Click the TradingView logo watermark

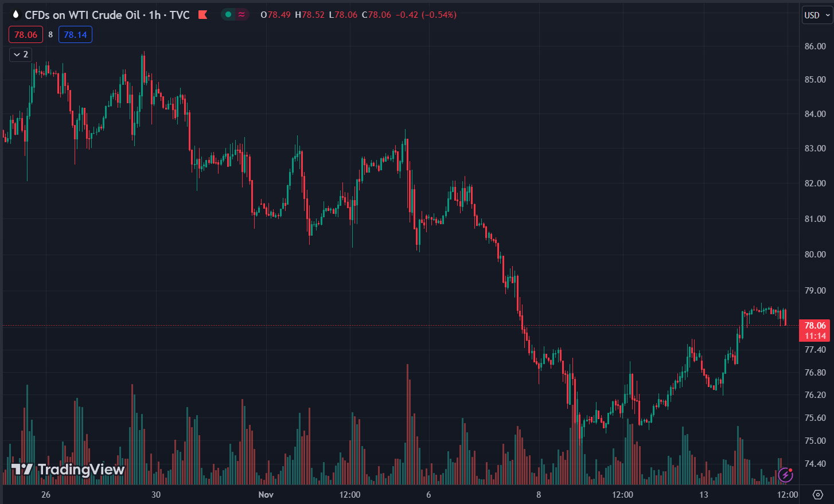click(x=68, y=470)
